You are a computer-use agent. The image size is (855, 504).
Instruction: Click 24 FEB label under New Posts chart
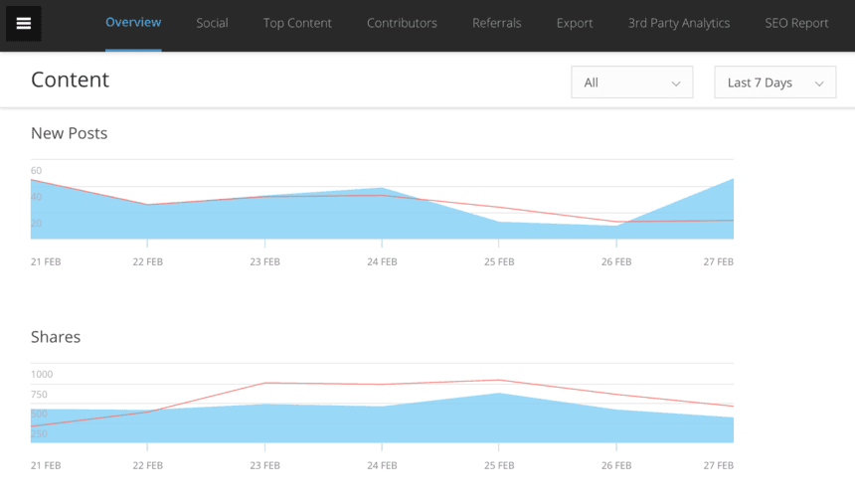tap(382, 262)
